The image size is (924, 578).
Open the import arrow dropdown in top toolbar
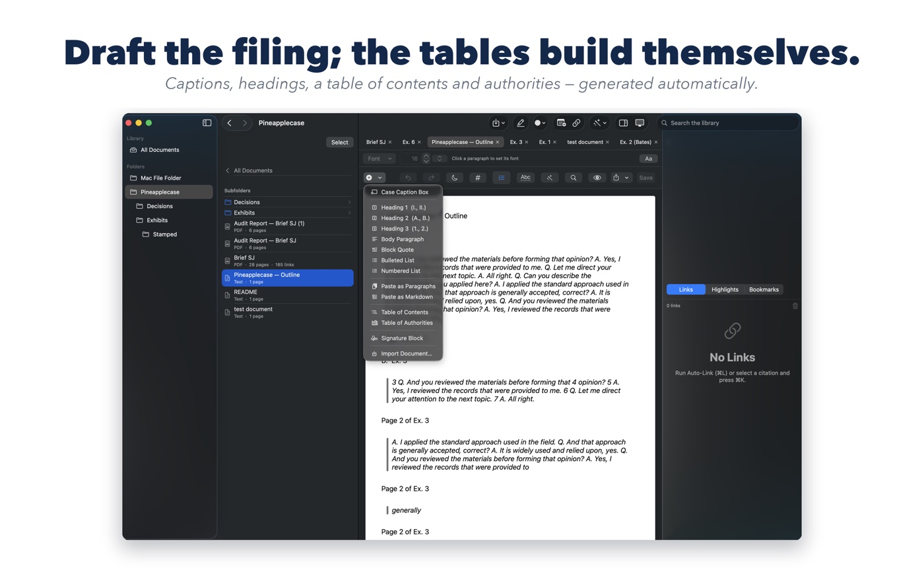498,123
